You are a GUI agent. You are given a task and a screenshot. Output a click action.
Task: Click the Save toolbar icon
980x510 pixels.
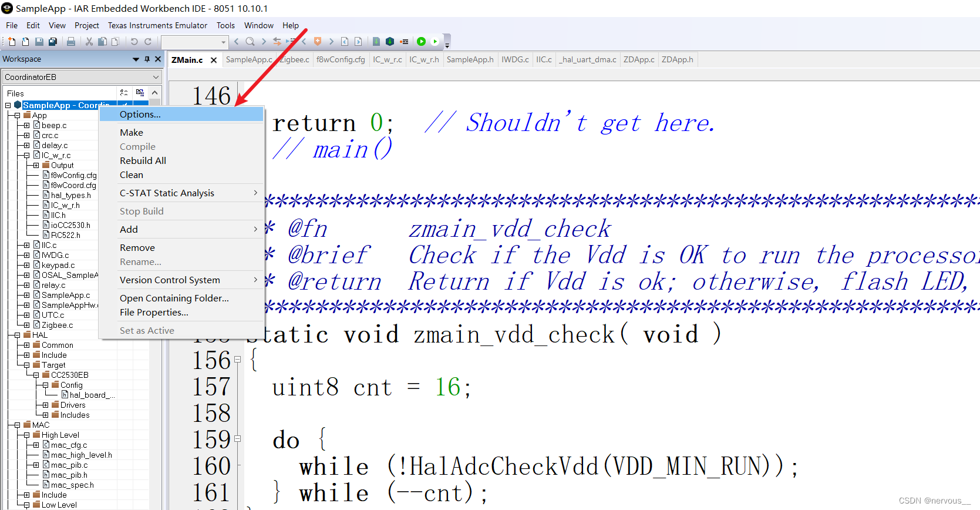39,42
